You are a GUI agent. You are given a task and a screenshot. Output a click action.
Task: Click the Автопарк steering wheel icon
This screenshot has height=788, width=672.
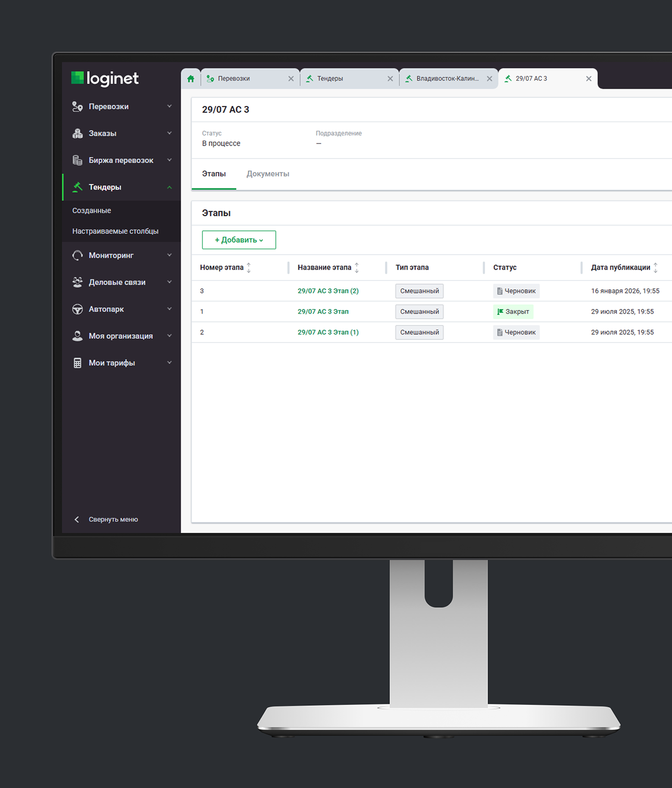click(x=77, y=309)
